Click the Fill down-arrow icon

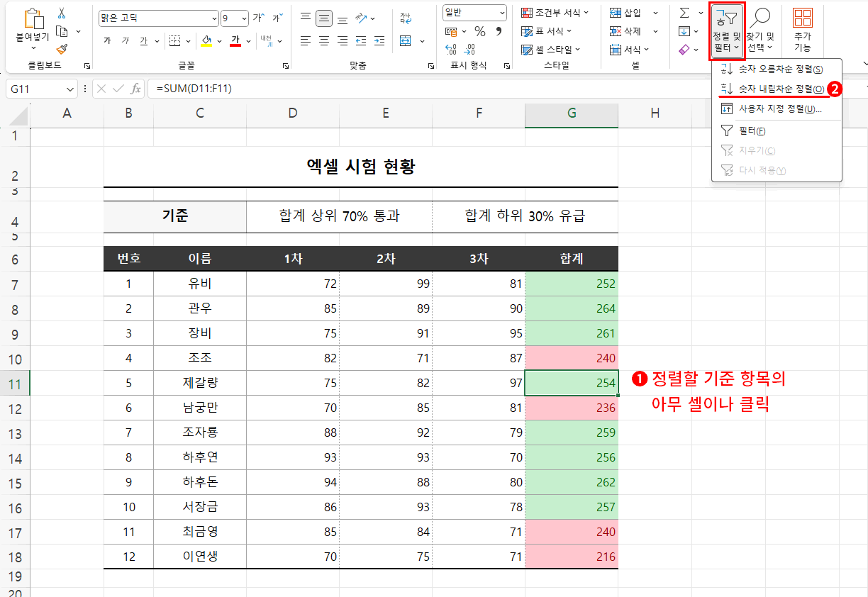coord(684,31)
